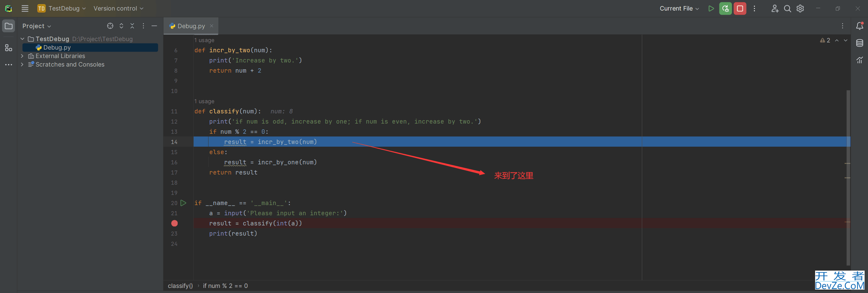The width and height of the screenshot is (868, 293).
Task: Close the Debug.py editor tab
Action: point(212,26)
